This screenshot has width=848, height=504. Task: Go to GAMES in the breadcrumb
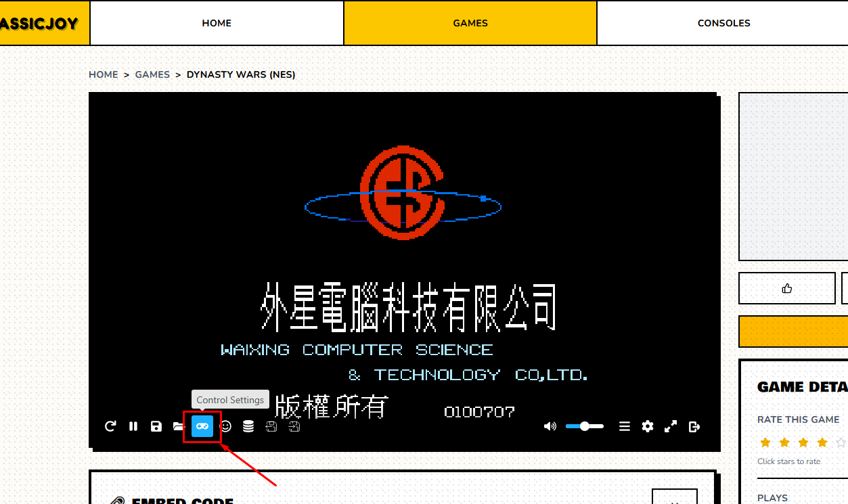click(x=152, y=74)
